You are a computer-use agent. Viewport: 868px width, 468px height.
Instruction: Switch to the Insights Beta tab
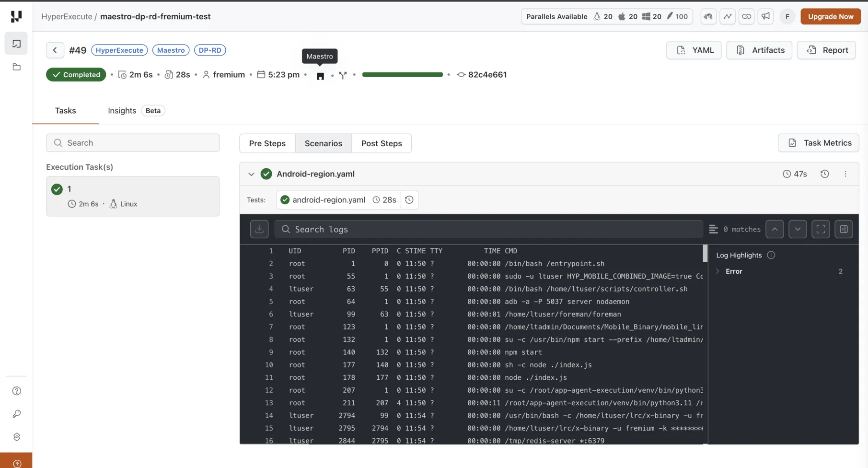point(136,111)
